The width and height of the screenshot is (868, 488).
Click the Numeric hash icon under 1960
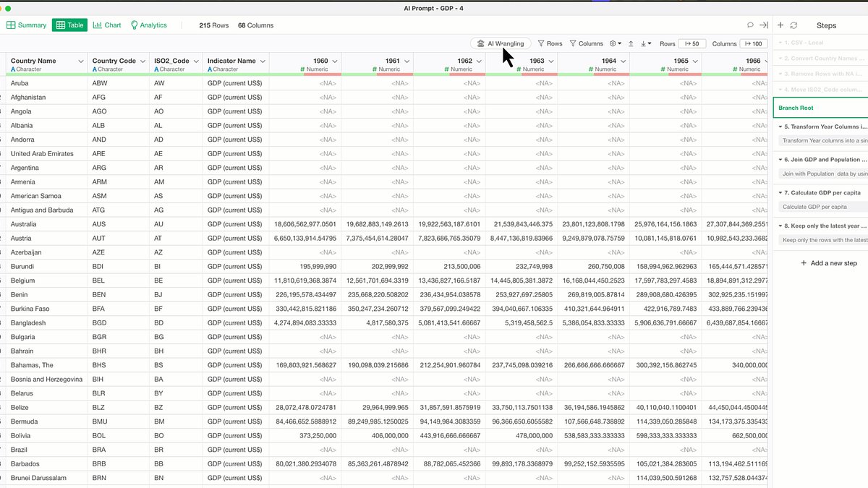[302, 69]
